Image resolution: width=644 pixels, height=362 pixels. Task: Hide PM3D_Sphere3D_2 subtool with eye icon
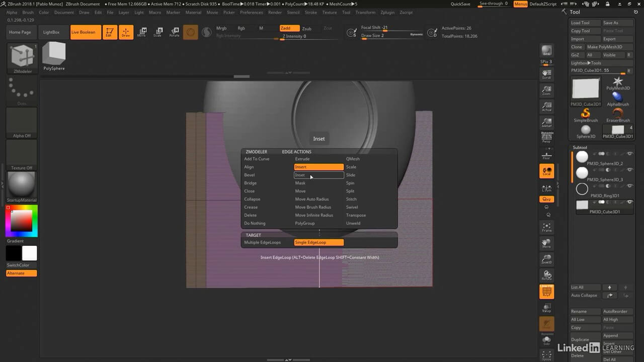click(x=629, y=154)
